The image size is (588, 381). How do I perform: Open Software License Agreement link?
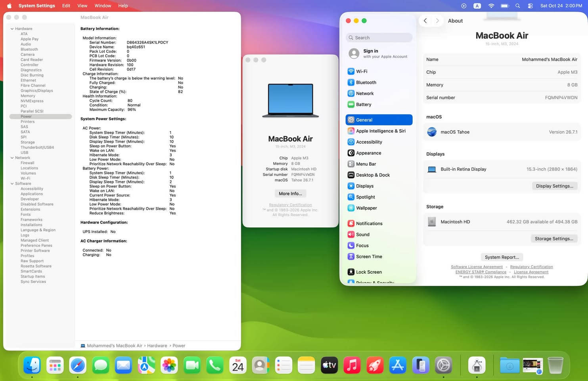477,267
